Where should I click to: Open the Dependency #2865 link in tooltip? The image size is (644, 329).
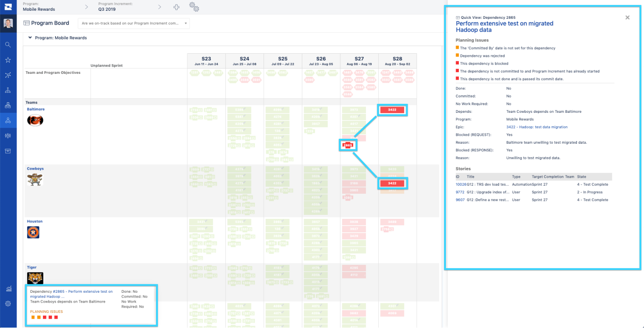coord(72,294)
